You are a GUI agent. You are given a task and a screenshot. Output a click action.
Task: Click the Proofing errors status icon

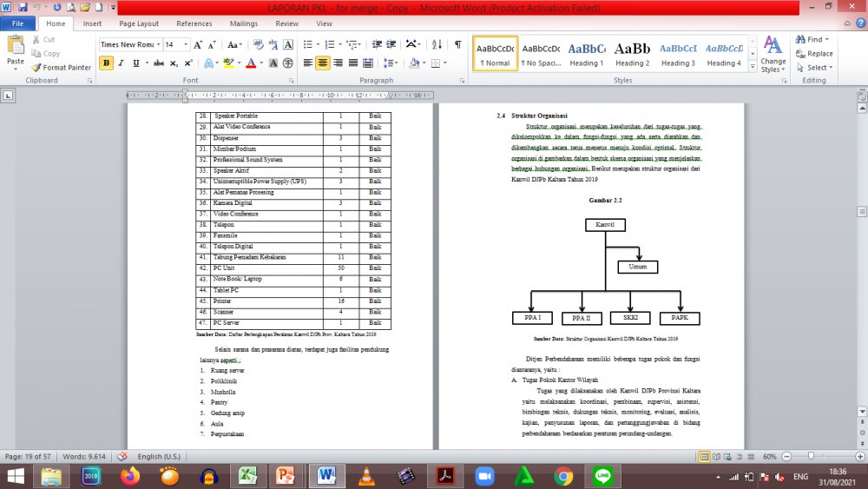pyautogui.click(x=122, y=456)
